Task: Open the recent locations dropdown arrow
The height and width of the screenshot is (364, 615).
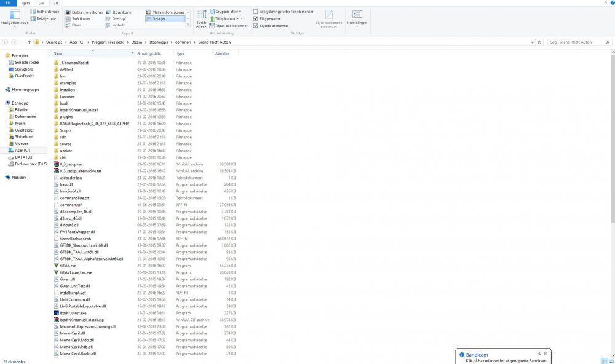Action: tap(22, 42)
